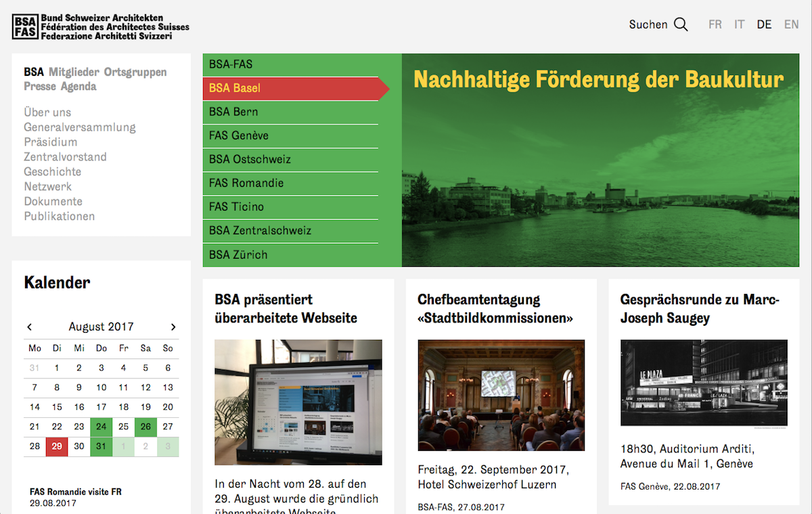Switch language to EN
Viewport: 812px width, 514px height.
click(791, 25)
